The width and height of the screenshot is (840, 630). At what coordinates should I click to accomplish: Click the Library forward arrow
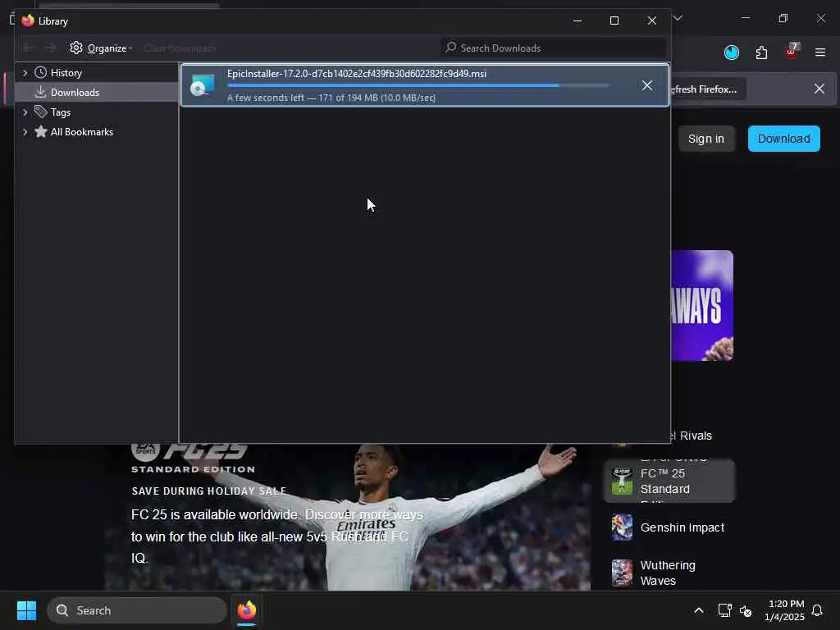point(50,48)
